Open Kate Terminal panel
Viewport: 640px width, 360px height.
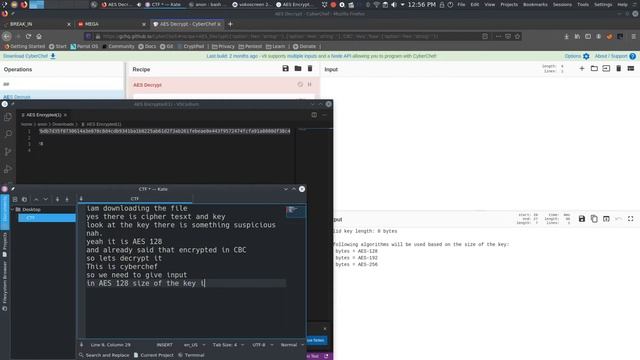click(x=191, y=355)
